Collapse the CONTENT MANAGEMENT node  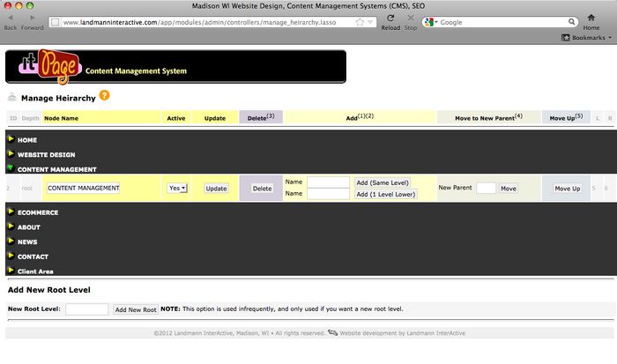tap(11, 167)
